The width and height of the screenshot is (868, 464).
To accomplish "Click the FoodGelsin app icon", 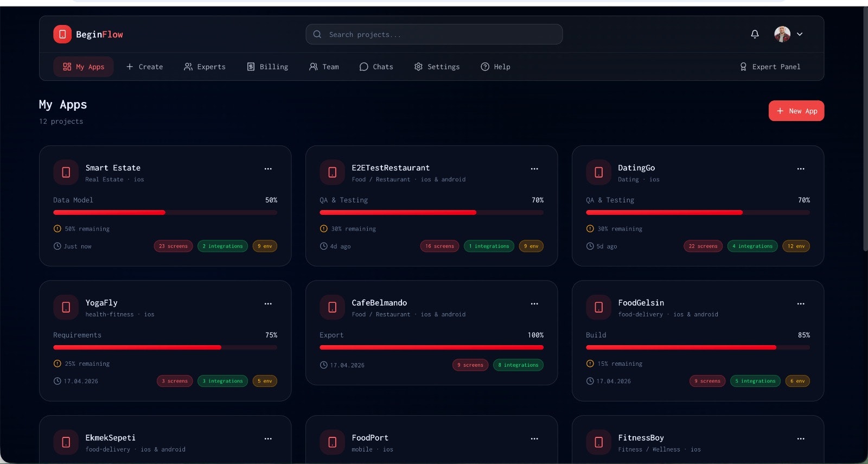I will [598, 307].
